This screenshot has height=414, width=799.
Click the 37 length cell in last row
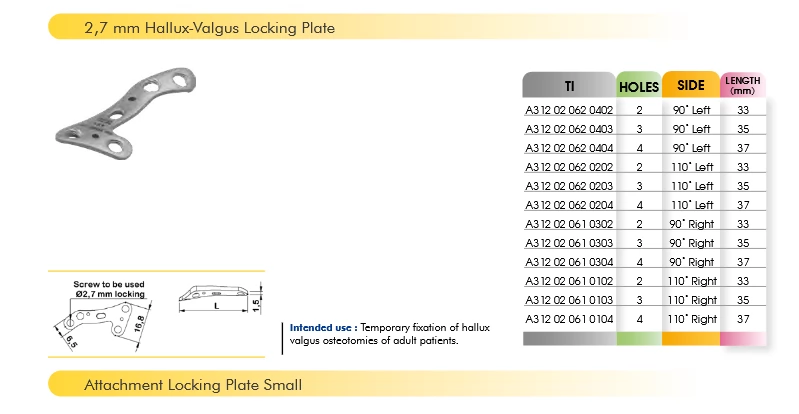coord(743,319)
